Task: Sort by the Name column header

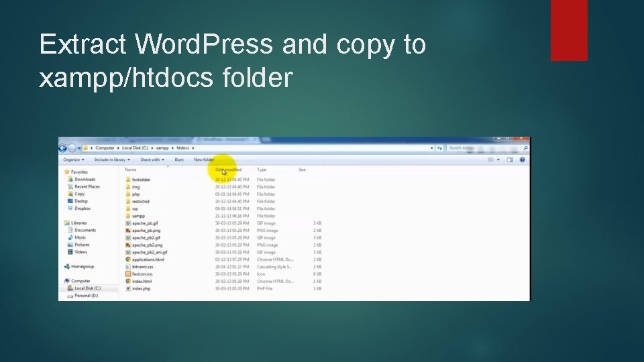Action: [131, 170]
